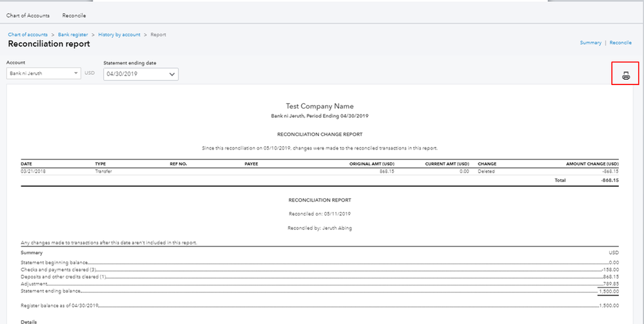
Task: Navigate to Bank register breadcrumb
Action: click(73, 34)
